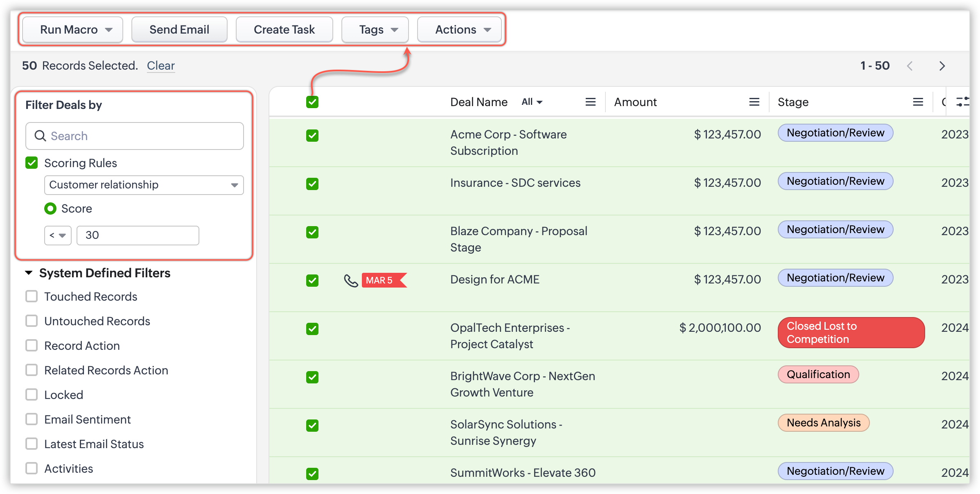The width and height of the screenshot is (980, 494).
Task: Deselect all records with the header checkbox
Action: coord(312,102)
